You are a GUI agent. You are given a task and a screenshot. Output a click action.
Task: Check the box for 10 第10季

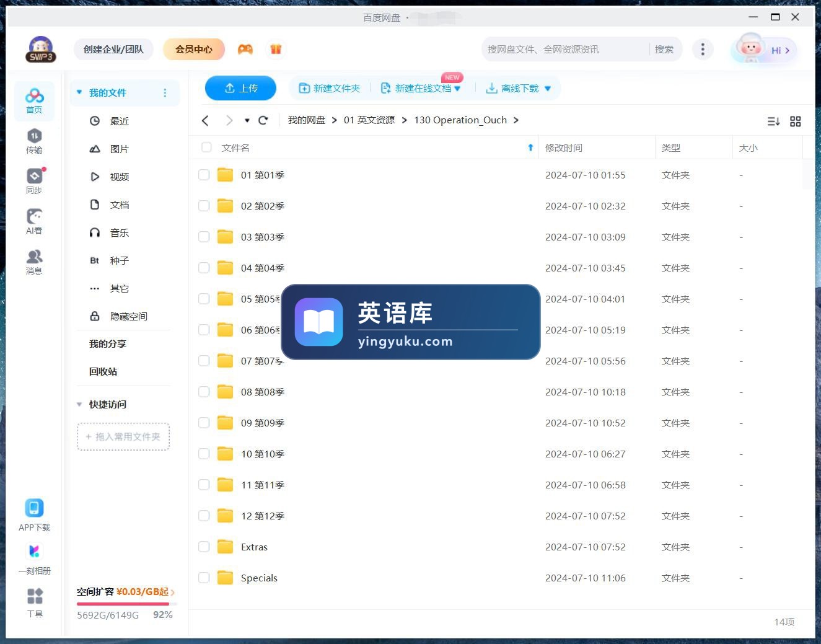[204, 454]
